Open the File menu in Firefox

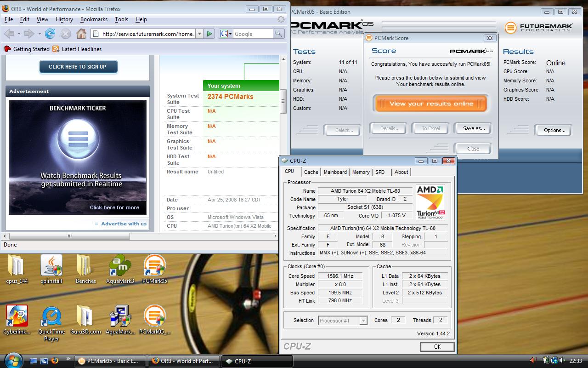click(x=9, y=19)
